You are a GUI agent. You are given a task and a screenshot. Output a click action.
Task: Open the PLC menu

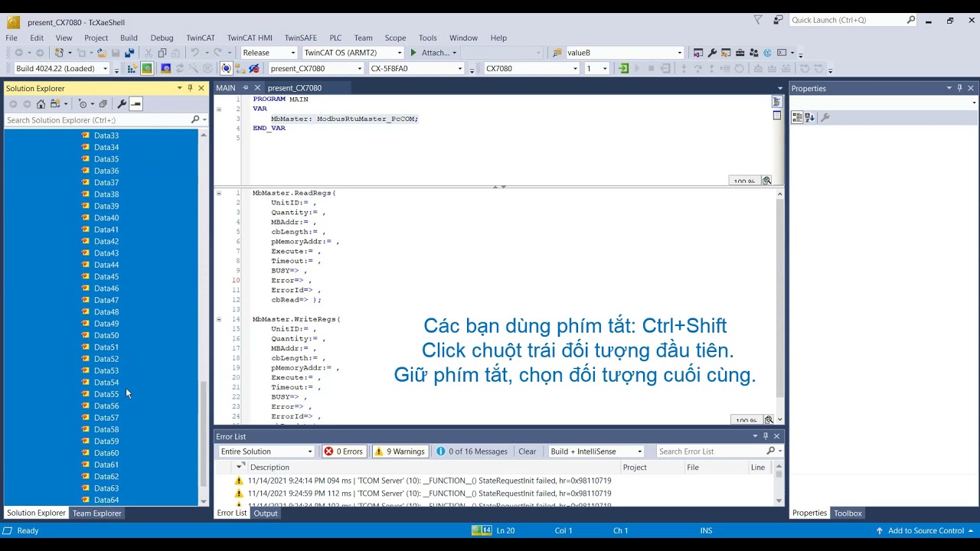coord(335,37)
